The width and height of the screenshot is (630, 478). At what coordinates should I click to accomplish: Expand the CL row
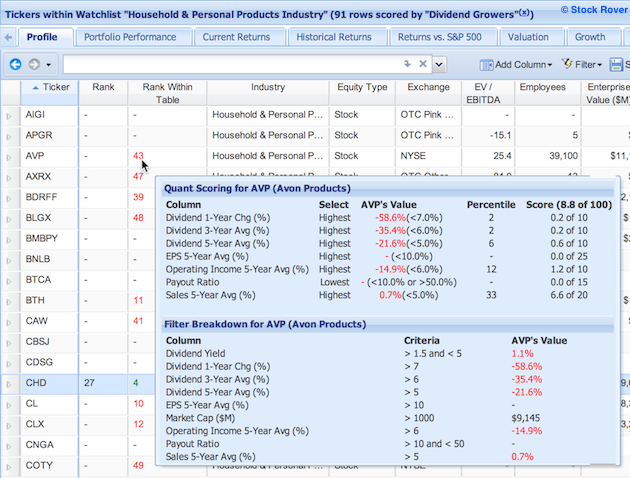click(x=9, y=405)
